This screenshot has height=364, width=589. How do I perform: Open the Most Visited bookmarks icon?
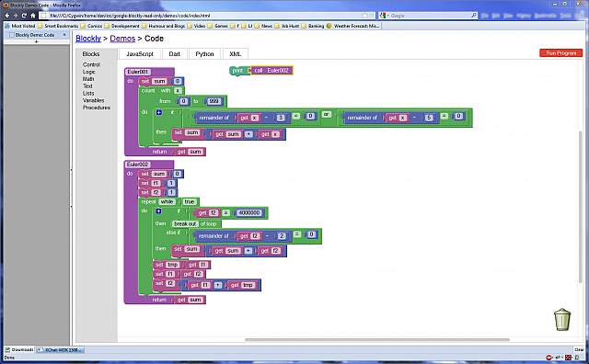[x=7, y=26]
